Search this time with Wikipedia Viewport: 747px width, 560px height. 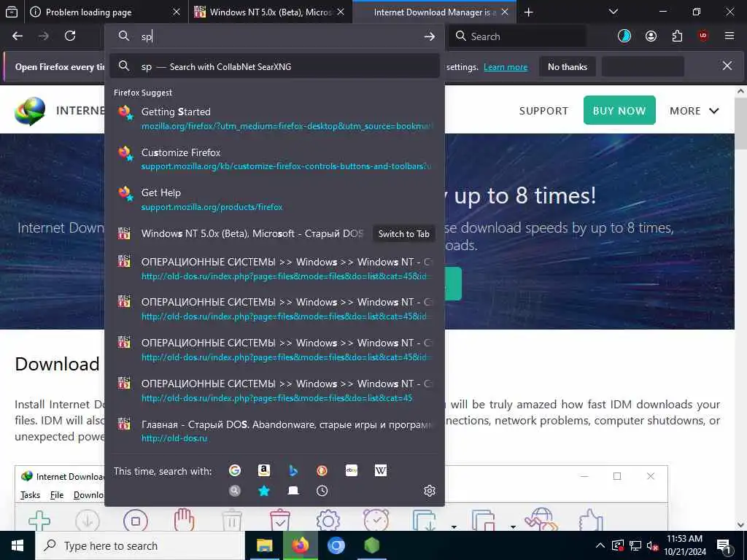point(381,470)
